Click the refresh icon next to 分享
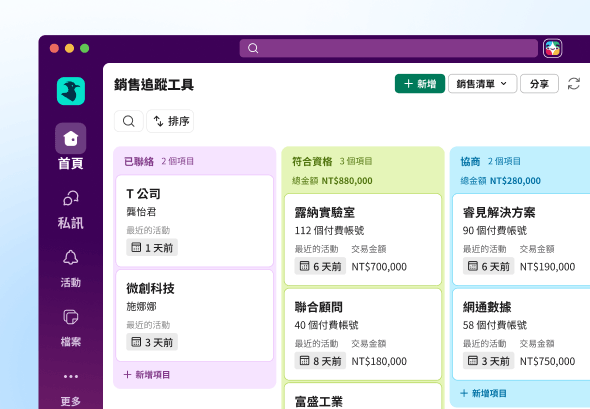Image resolution: width=590 pixels, height=409 pixels. [x=574, y=84]
